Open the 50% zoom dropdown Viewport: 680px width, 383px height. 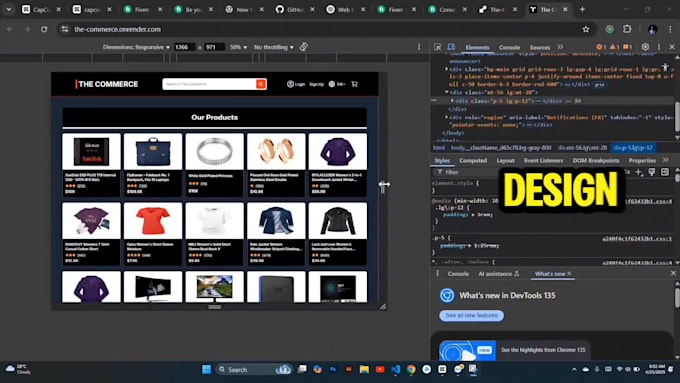coord(238,47)
